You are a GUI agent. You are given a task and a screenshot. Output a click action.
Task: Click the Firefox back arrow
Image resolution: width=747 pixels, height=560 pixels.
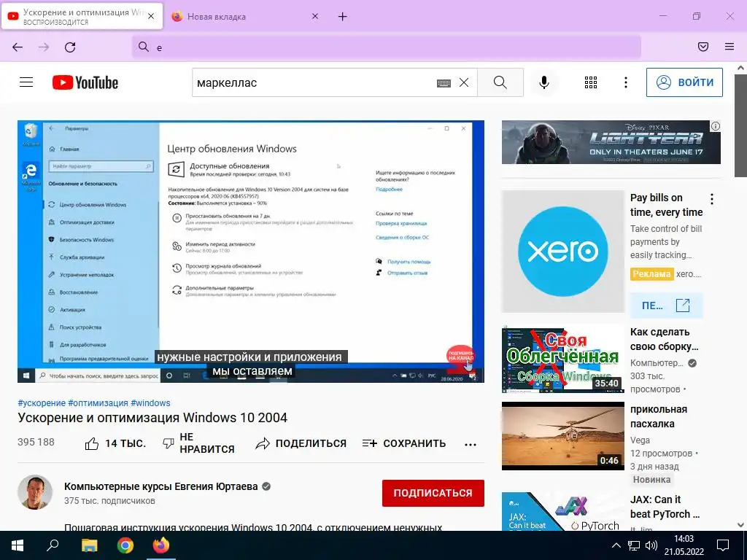pyautogui.click(x=18, y=47)
